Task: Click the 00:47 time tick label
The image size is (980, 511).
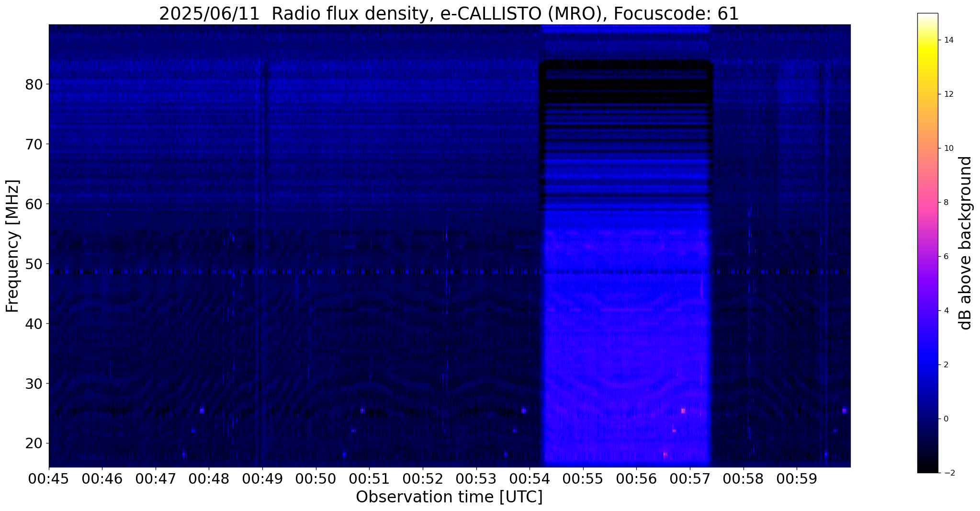Action: tap(156, 479)
